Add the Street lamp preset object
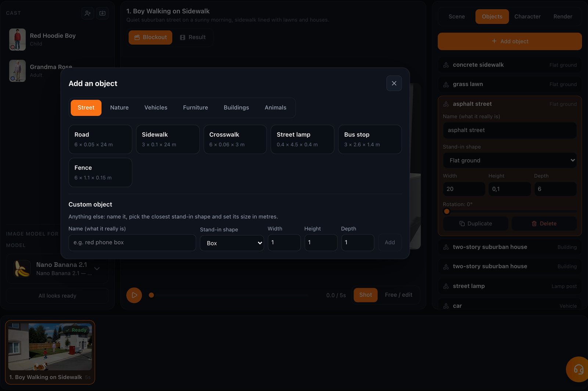The height and width of the screenshot is (391, 588). coord(302,139)
